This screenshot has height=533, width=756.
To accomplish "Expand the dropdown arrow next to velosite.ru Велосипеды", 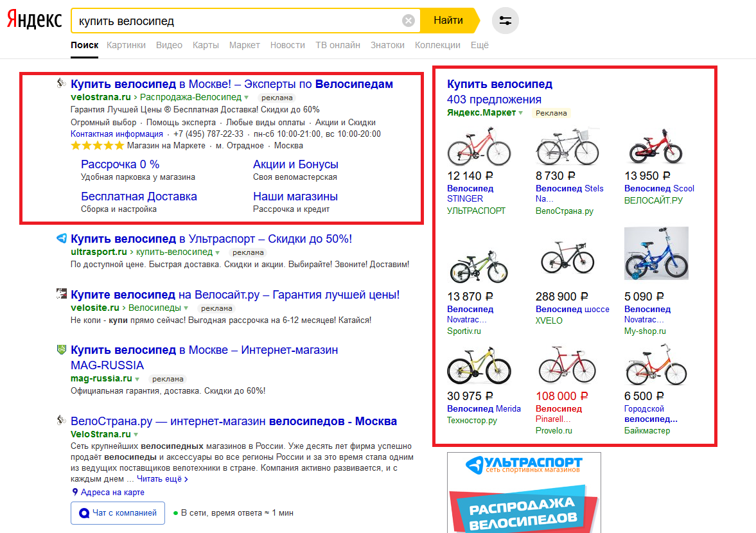I will point(186,308).
